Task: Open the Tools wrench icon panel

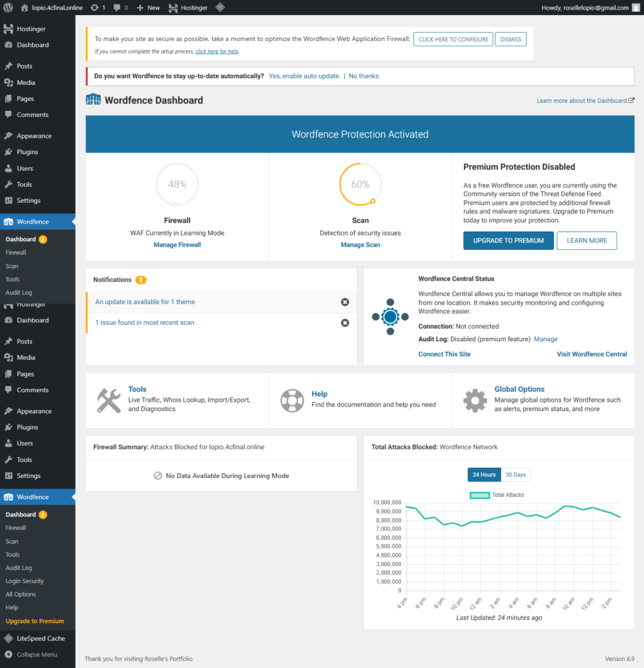Action: (109, 400)
